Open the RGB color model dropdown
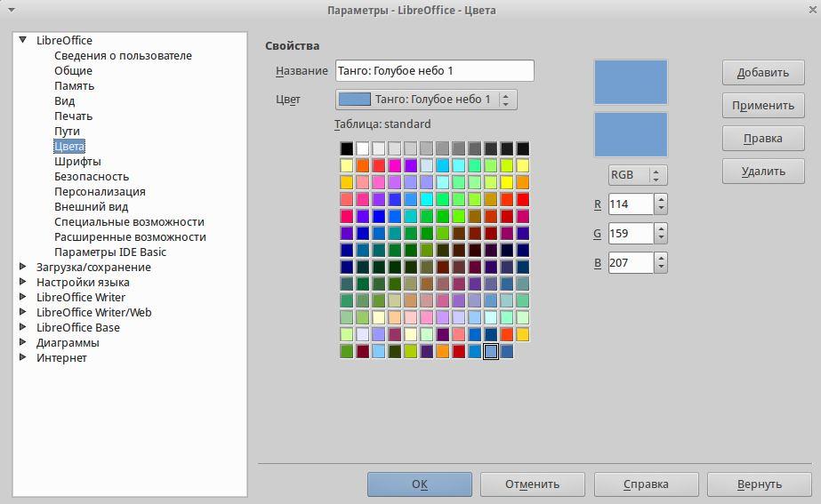 tap(638, 175)
